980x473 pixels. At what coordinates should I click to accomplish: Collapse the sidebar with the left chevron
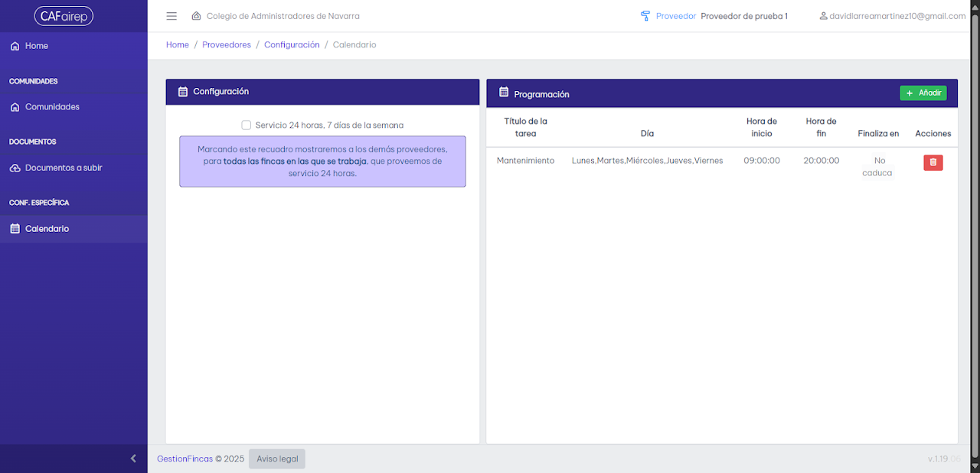point(133,458)
